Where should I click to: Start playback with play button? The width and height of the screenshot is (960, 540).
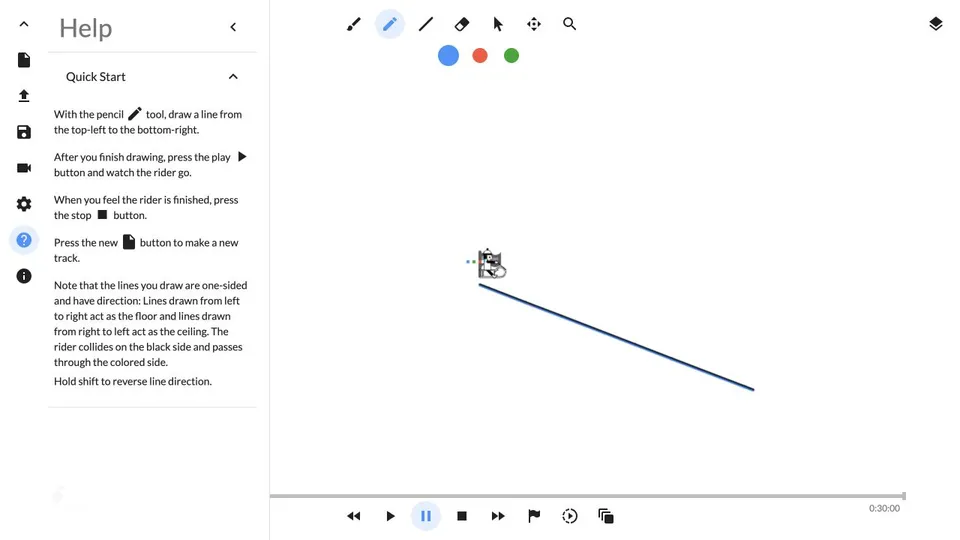coord(390,516)
